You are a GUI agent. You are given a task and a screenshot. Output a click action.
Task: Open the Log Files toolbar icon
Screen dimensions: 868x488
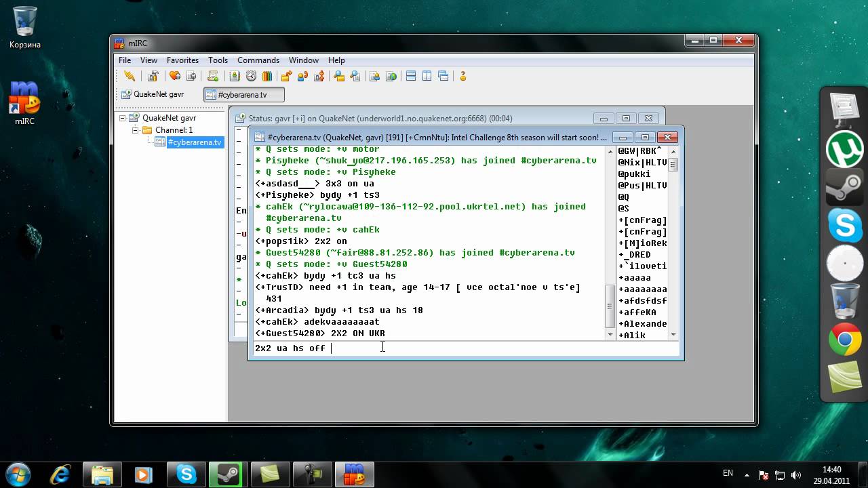355,77
